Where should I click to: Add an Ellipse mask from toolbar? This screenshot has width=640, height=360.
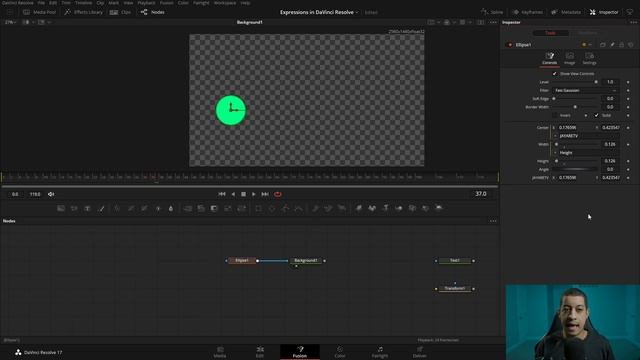[x=272, y=209]
